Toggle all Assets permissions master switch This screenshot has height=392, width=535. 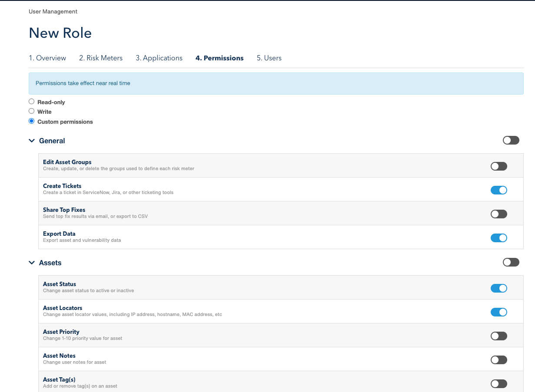(x=511, y=262)
